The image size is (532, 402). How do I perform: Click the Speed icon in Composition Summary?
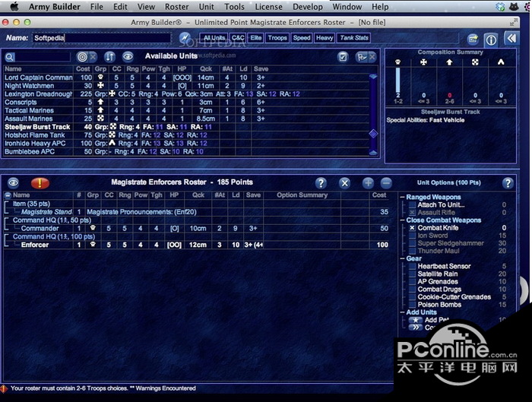tap(475, 62)
